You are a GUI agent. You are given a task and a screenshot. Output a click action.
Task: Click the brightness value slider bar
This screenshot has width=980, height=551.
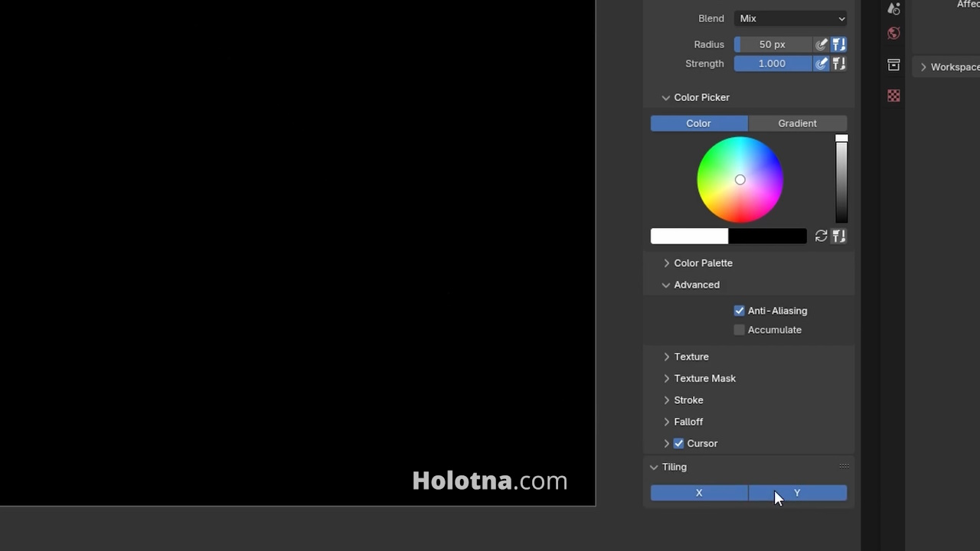pyautogui.click(x=841, y=180)
